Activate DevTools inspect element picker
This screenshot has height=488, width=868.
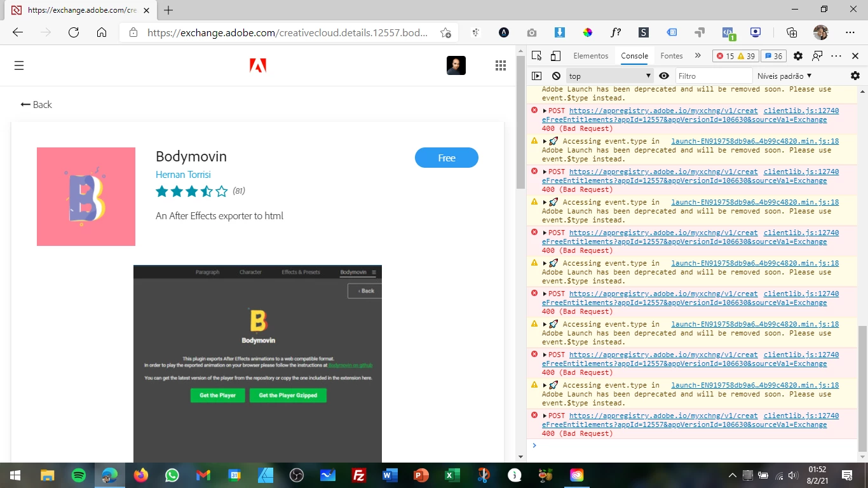pos(537,56)
